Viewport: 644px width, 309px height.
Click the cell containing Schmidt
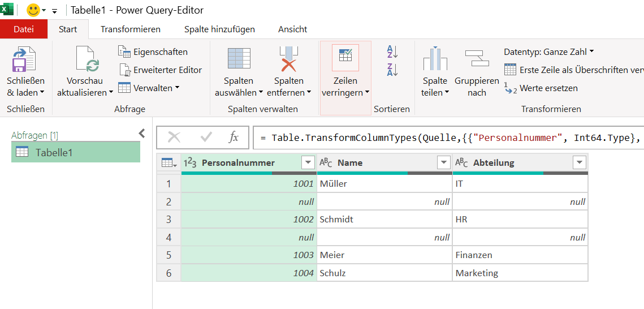pos(384,220)
